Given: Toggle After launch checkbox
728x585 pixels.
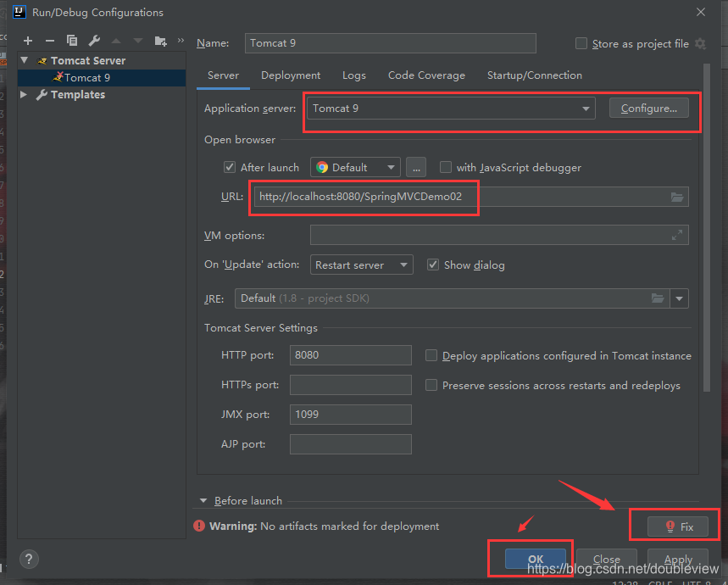Looking at the screenshot, I should pos(230,167).
